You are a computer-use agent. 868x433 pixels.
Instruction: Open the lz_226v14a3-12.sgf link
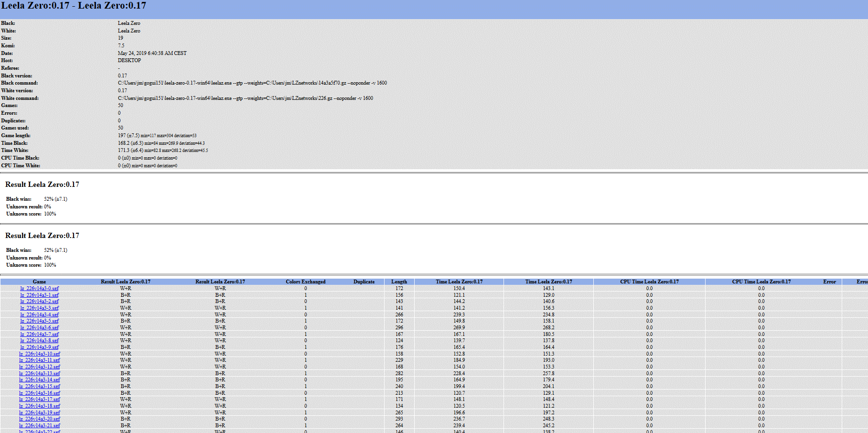(39, 367)
